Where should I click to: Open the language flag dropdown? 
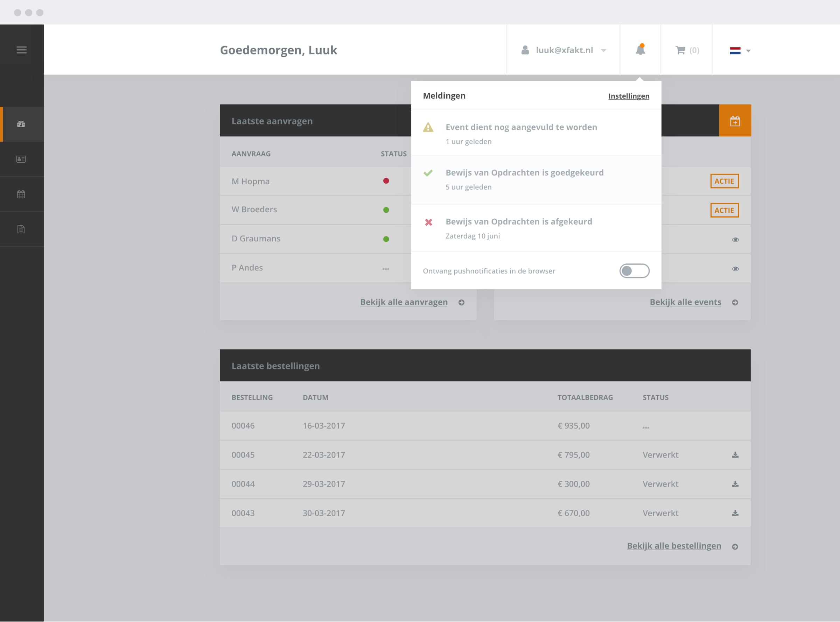coord(740,50)
